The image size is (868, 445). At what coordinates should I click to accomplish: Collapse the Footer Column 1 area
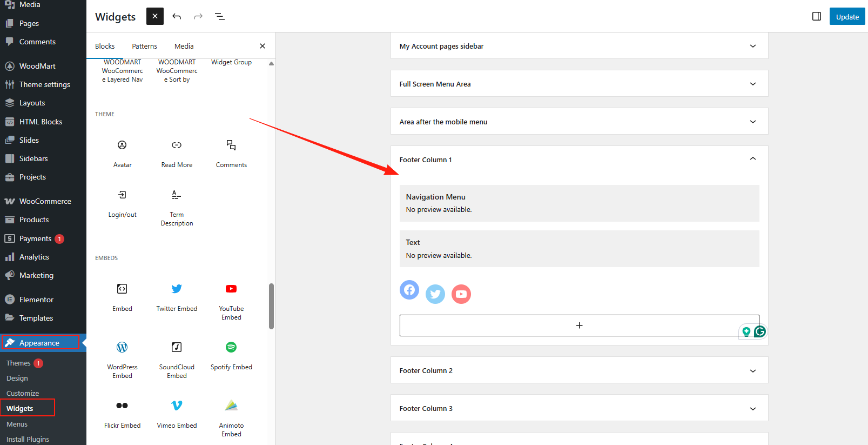point(752,159)
